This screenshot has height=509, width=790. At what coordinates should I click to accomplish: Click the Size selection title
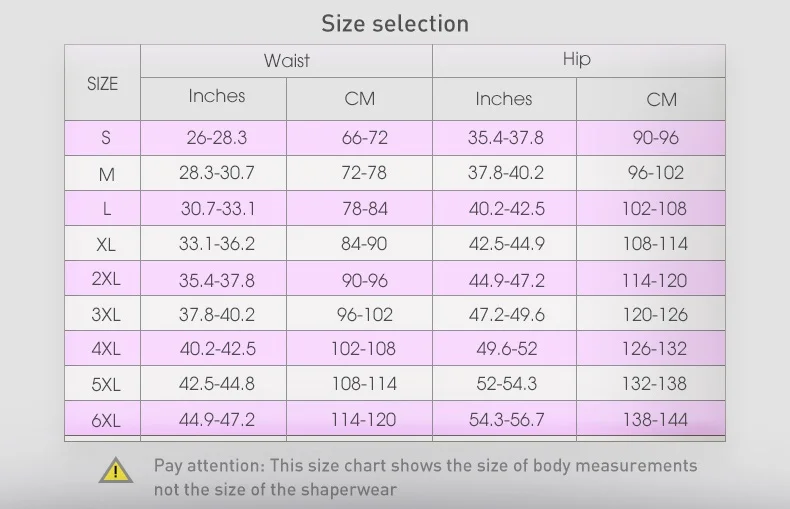(x=395, y=23)
